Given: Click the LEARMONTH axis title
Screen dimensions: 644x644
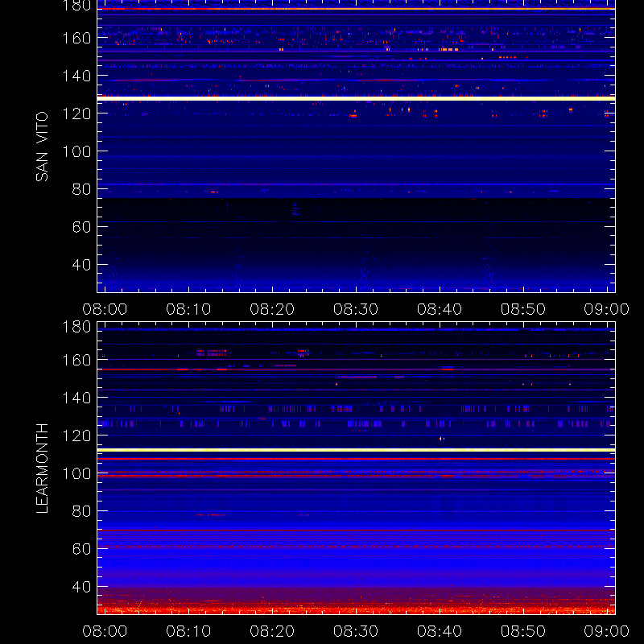Looking at the screenshot, I should (42, 469).
